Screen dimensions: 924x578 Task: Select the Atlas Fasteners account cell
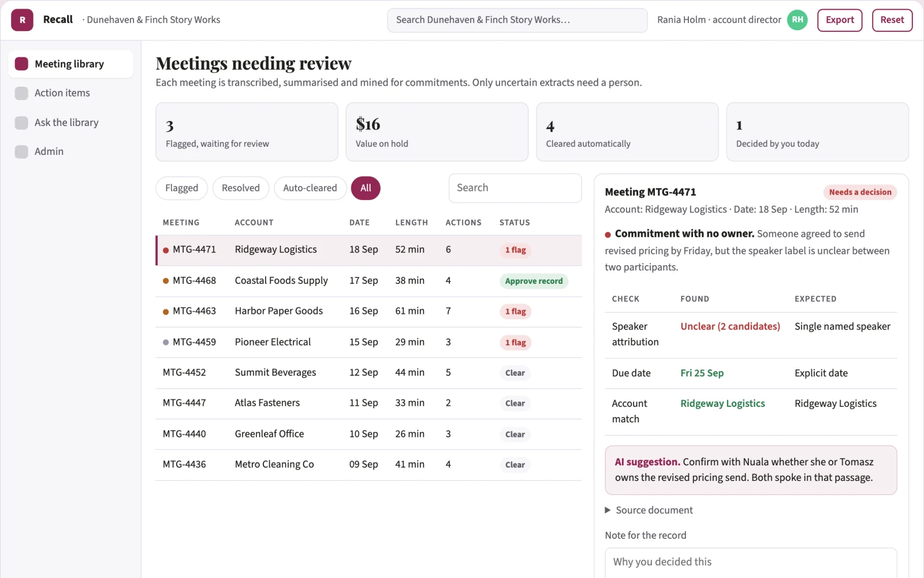tap(267, 403)
